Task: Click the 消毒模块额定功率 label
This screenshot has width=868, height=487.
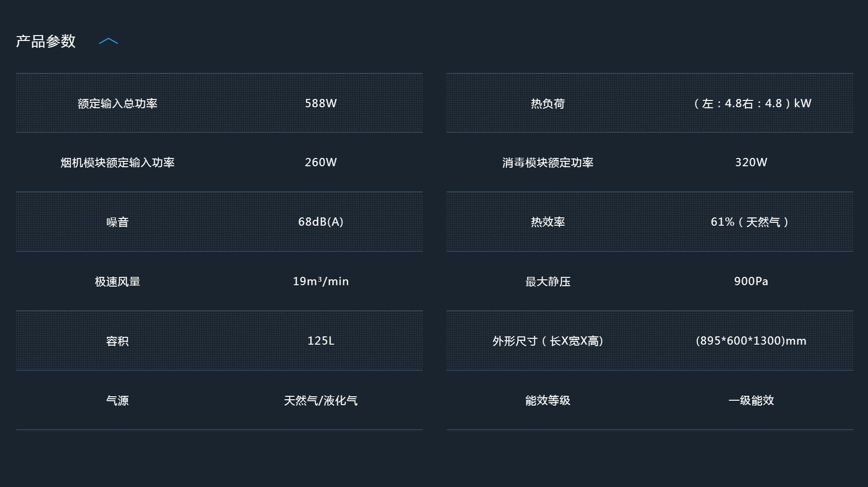Action: click(547, 163)
